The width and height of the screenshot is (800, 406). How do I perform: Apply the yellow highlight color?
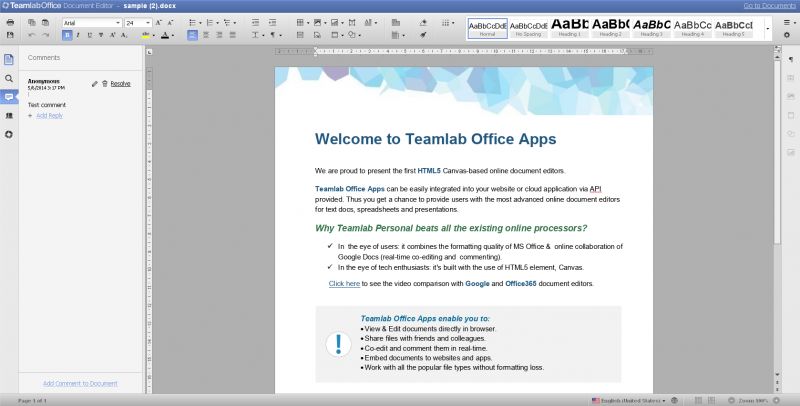click(x=146, y=35)
